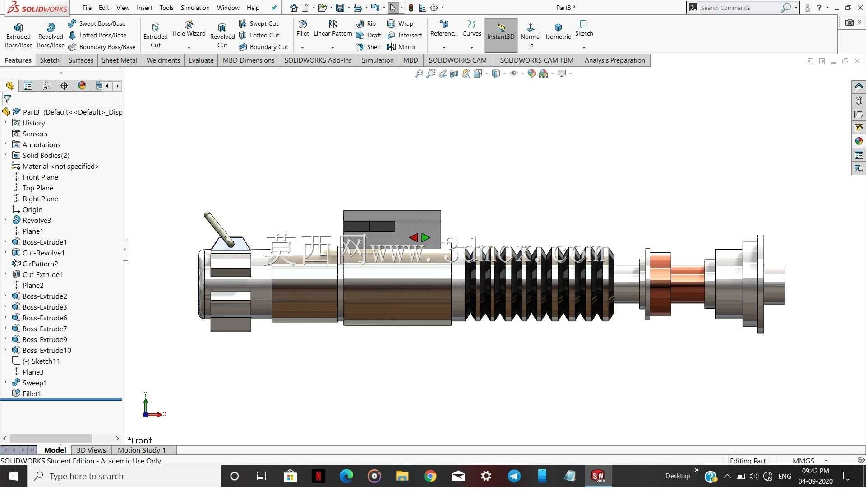Pin the SOLIDWORKS menu bar
The image size is (868, 500).
click(274, 8)
